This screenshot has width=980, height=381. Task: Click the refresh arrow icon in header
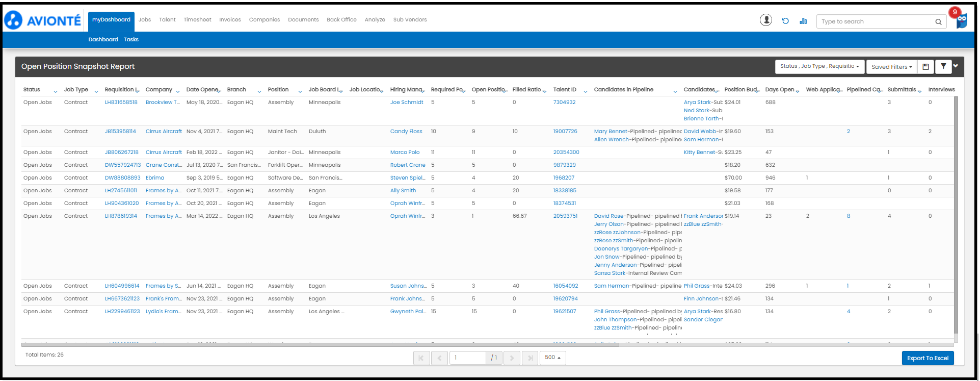point(785,21)
